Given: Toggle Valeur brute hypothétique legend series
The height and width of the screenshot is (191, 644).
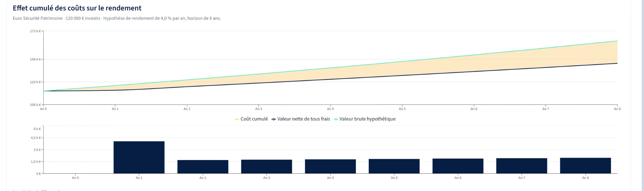Looking at the screenshot, I should point(365,119).
